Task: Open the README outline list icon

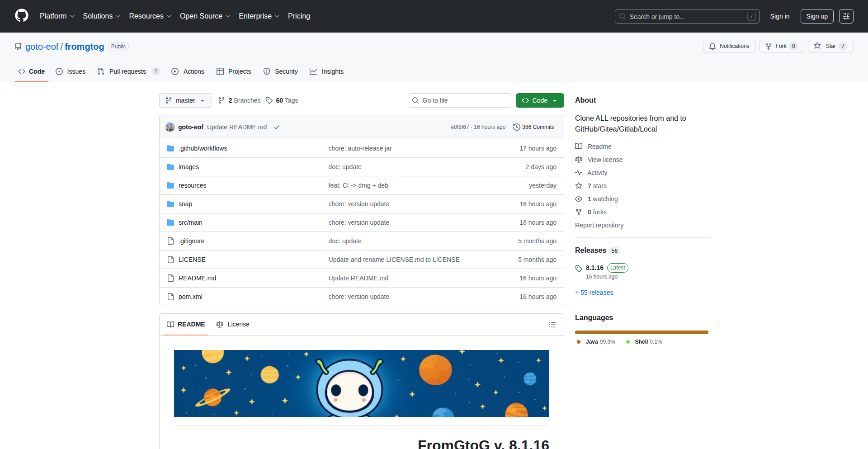Action: coord(552,325)
